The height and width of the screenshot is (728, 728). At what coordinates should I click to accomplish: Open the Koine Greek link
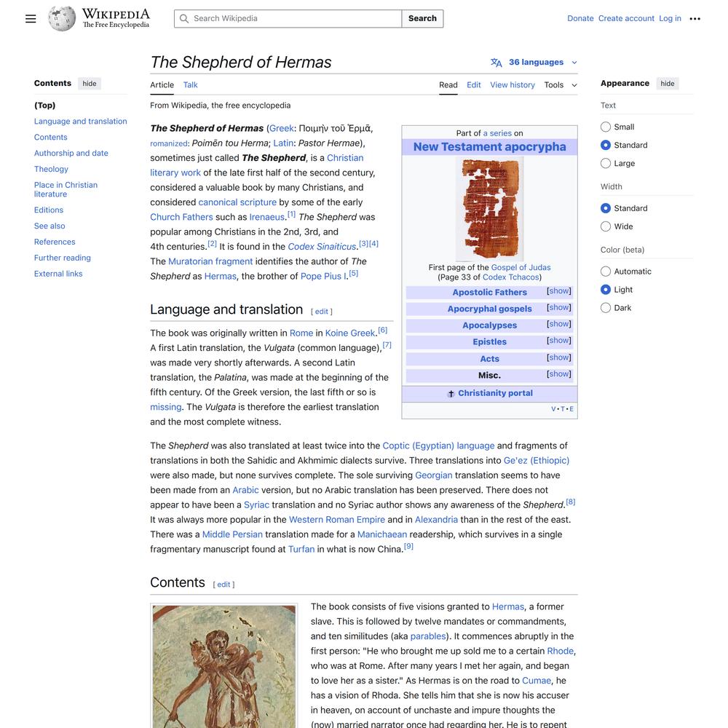coord(350,333)
